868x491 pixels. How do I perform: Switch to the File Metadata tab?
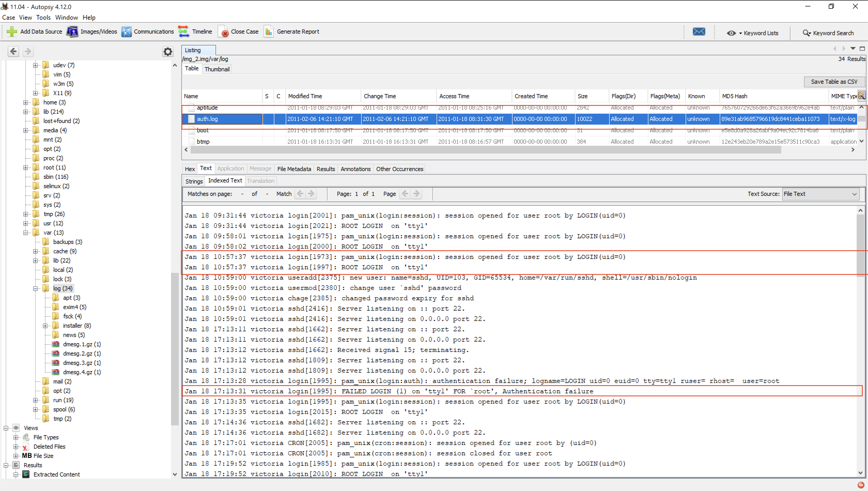click(294, 169)
